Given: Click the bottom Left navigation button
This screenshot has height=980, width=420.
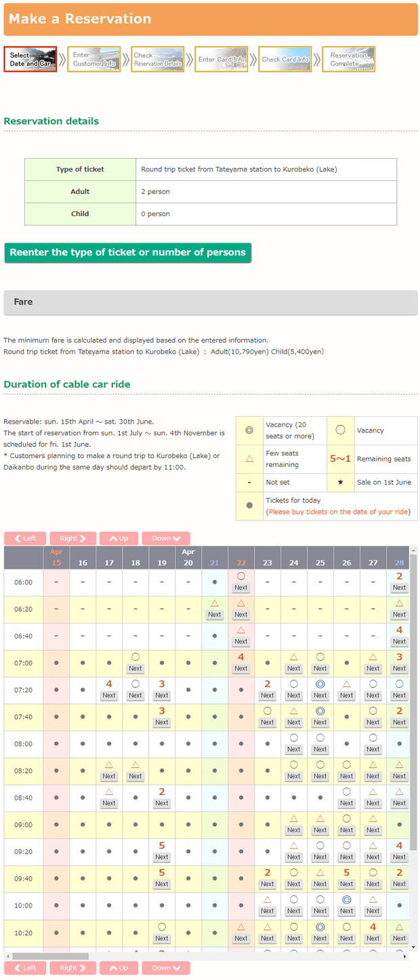Looking at the screenshot, I should [x=25, y=968].
